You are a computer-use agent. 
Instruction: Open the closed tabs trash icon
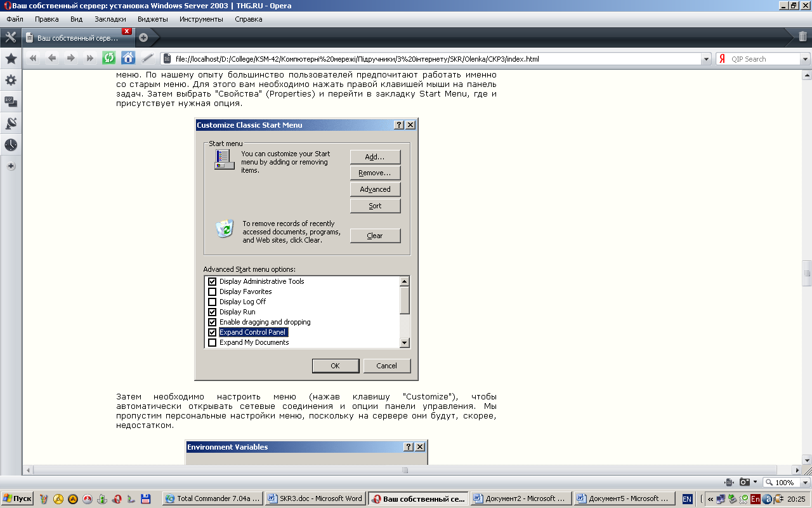pyautogui.click(x=802, y=37)
